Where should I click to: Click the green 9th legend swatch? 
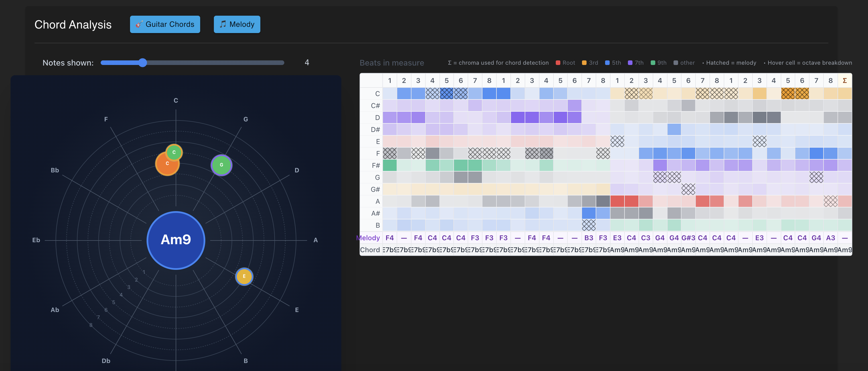coord(653,63)
